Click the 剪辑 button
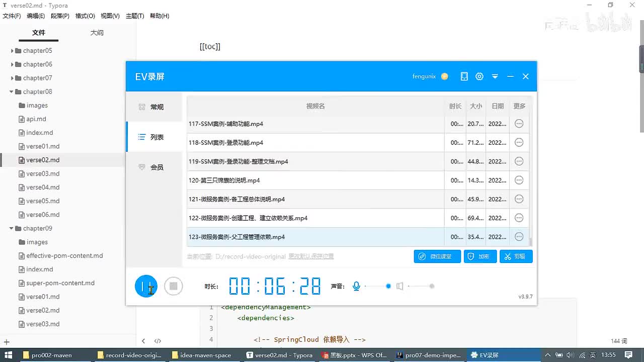Screen dimensions: 644x362 516,256
